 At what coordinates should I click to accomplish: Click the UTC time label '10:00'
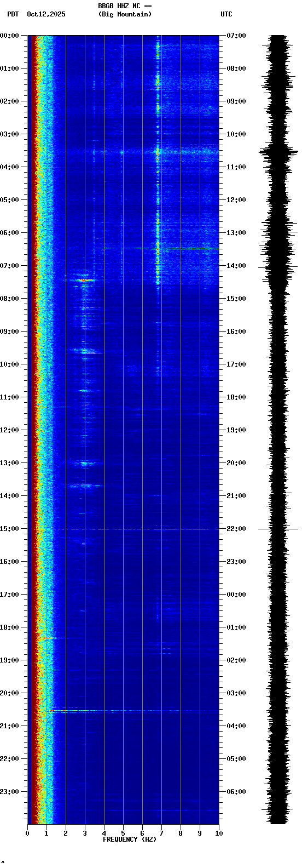point(236,134)
